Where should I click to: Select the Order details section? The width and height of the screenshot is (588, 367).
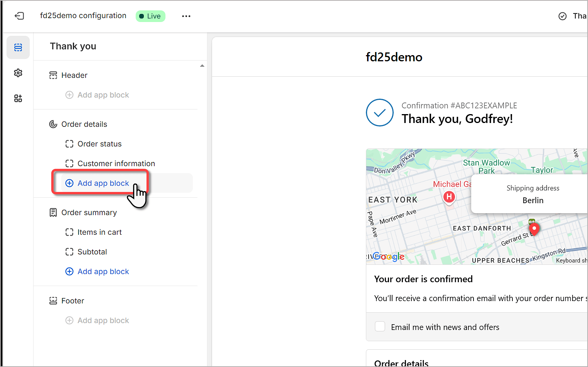pos(84,124)
